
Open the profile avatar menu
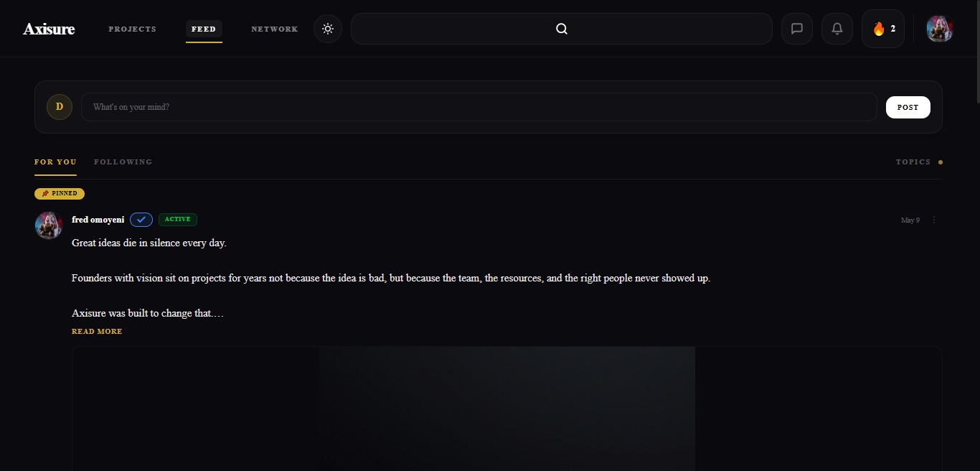coord(939,29)
